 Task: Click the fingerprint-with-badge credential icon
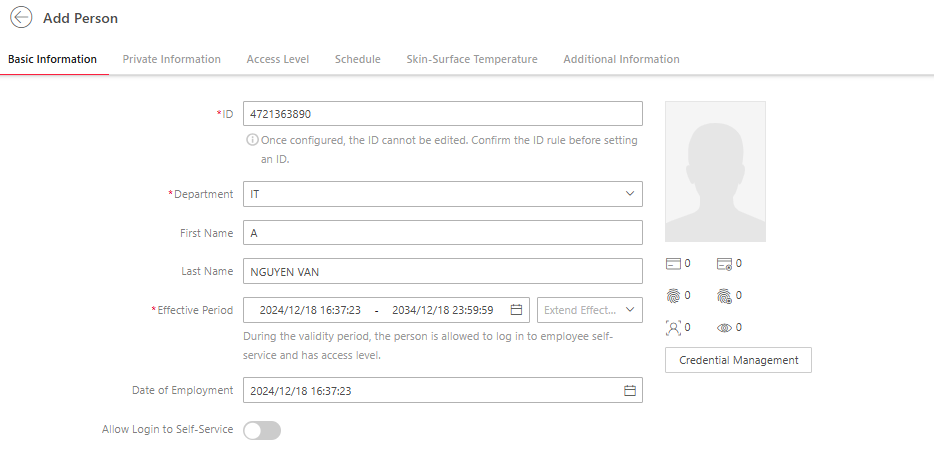click(x=724, y=296)
